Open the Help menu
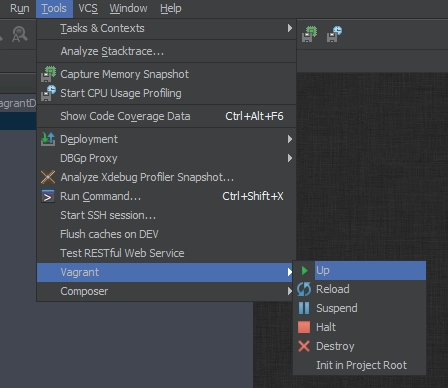This screenshot has height=388, width=448. click(171, 8)
